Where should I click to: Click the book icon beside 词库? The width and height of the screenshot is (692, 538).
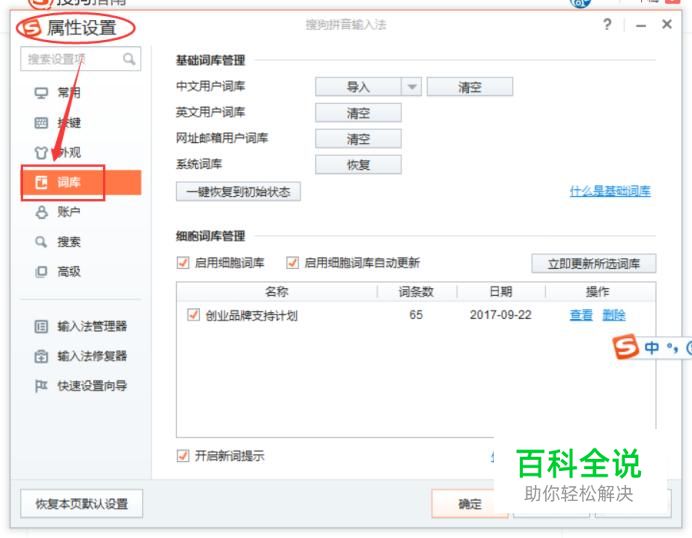(41, 182)
